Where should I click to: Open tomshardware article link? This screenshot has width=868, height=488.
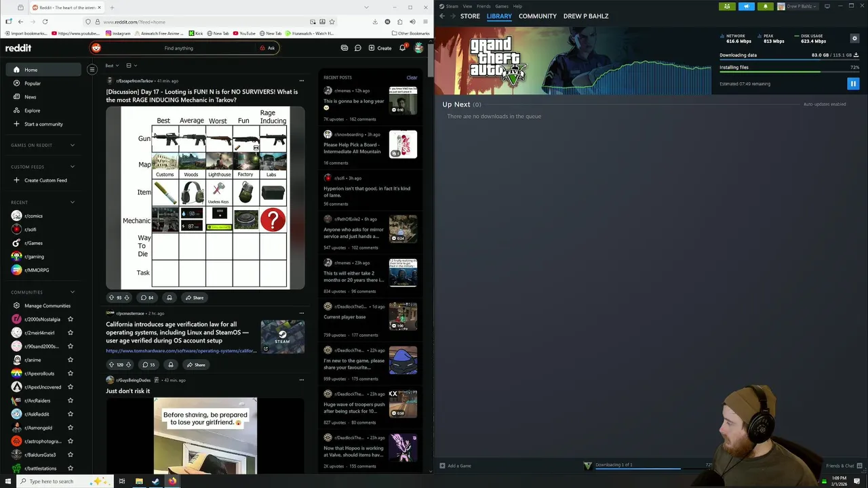[181, 350]
